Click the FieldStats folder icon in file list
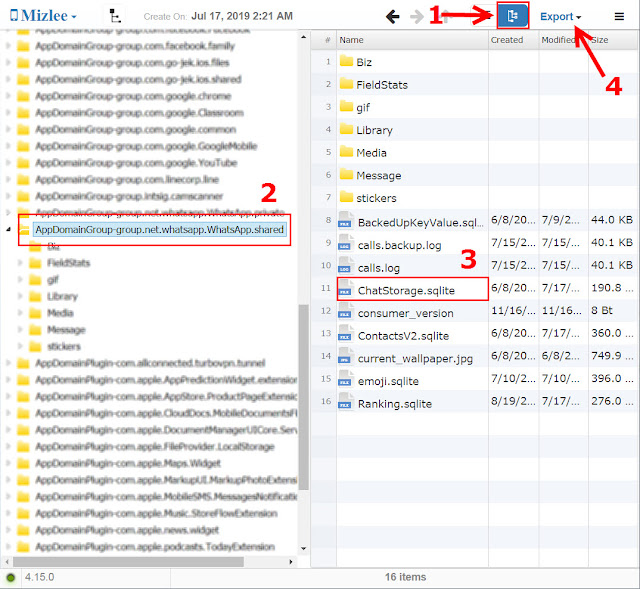640x589 pixels. click(346, 84)
